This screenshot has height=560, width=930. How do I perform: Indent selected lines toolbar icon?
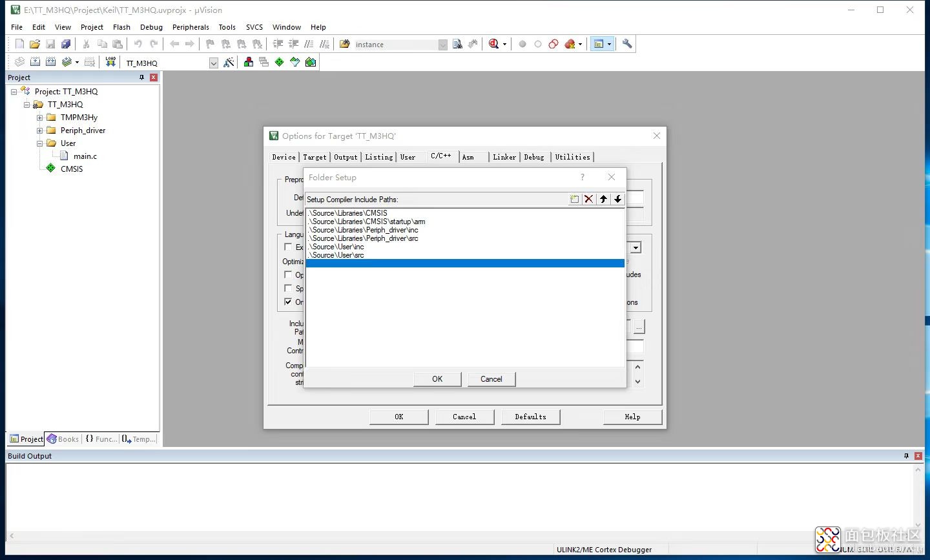278,44
